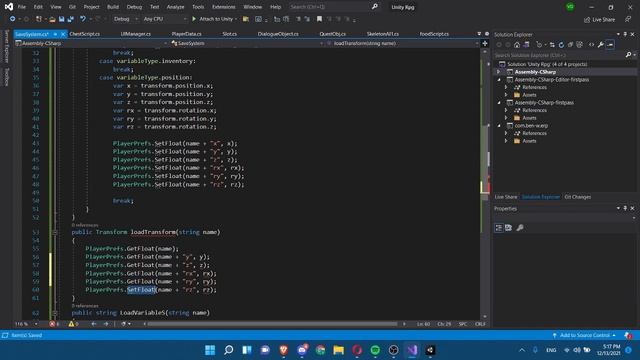Image resolution: width=640 pixels, height=360 pixels.
Task: Open the Extensions menu
Action: tap(223, 7)
